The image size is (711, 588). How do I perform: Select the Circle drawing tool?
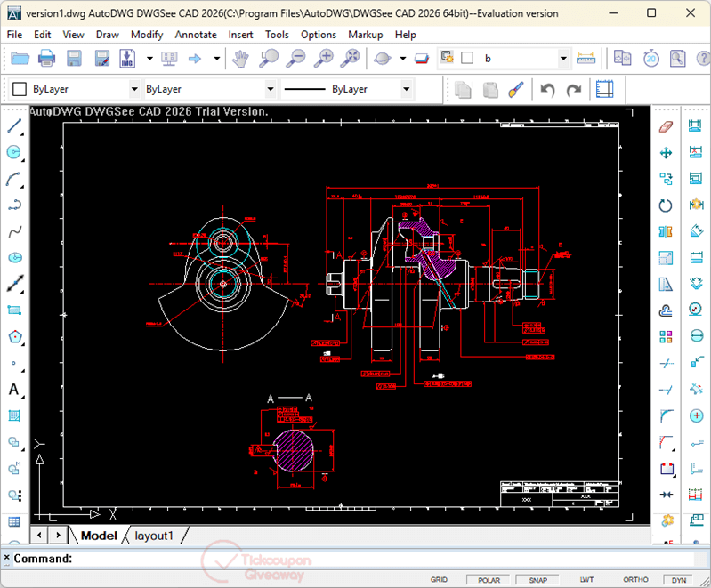(15, 152)
